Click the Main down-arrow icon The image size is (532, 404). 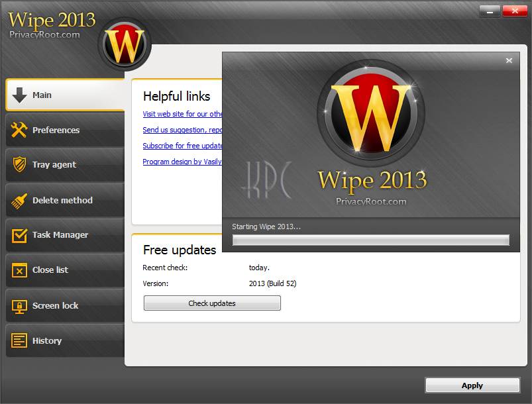coord(19,95)
